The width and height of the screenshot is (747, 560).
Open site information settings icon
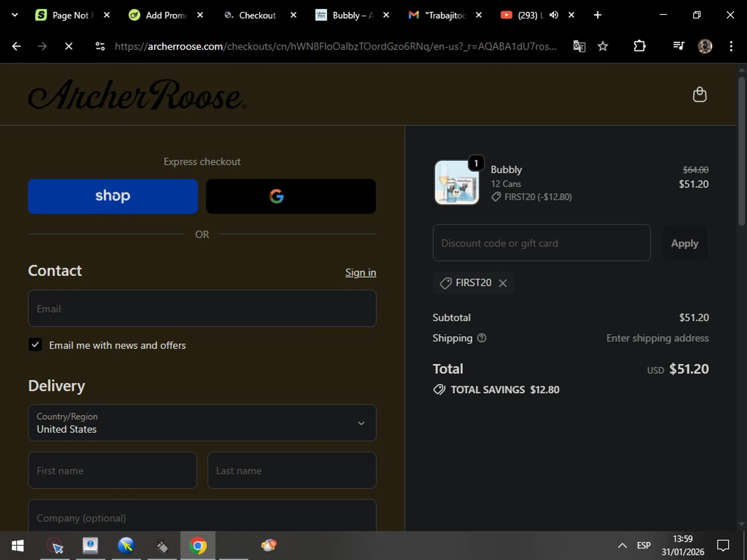click(100, 46)
